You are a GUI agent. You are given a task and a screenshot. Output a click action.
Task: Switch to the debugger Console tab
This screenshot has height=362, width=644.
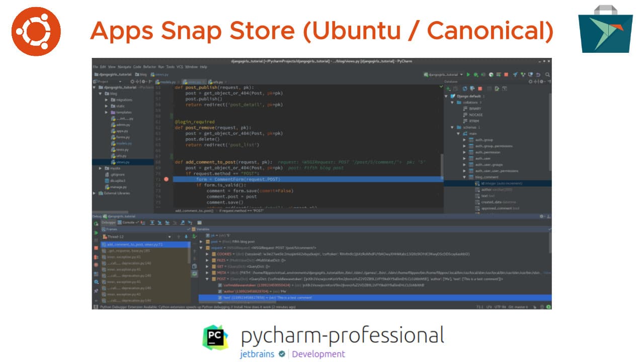129,222
